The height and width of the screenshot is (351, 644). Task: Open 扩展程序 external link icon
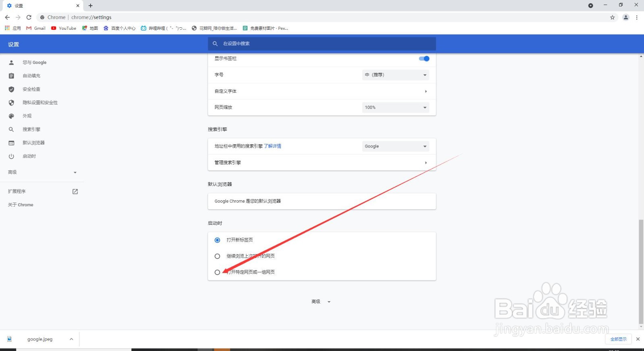coord(75,191)
